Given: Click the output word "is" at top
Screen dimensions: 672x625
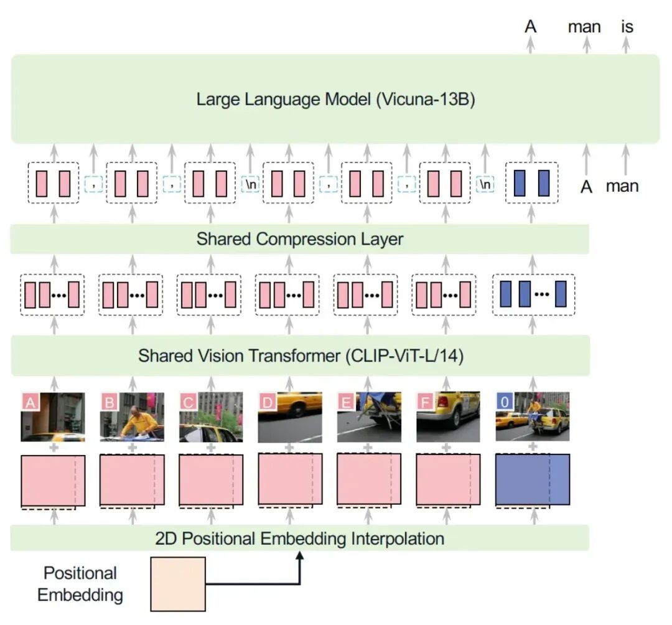Looking at the screenshot, I should click(x=627, y=27).
